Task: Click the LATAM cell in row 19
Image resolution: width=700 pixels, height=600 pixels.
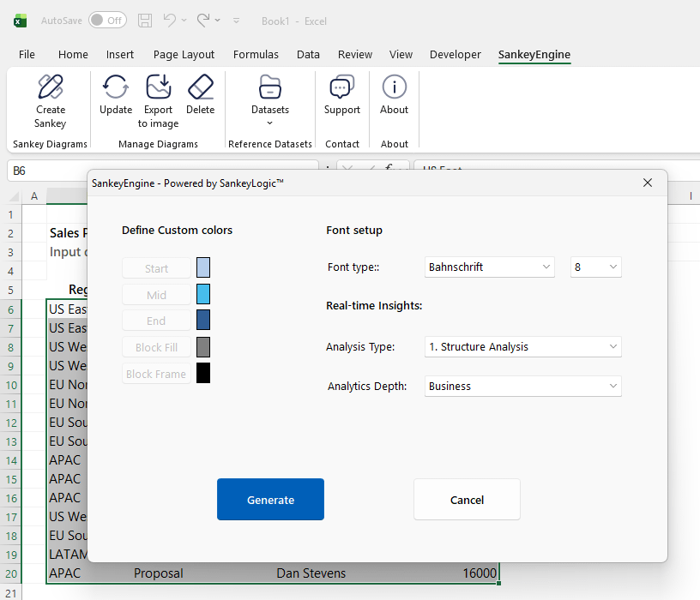Action: (x=68, y=554)
